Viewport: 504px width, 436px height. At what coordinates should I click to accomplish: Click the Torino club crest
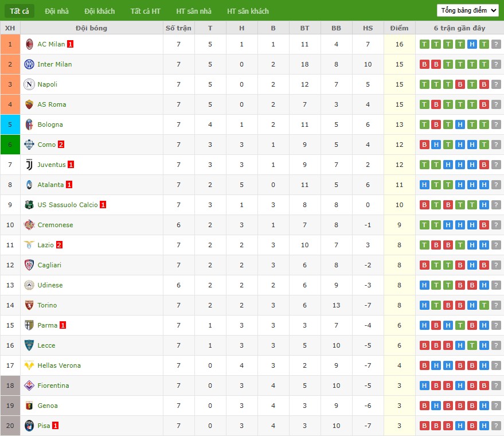tap(29, 305)
